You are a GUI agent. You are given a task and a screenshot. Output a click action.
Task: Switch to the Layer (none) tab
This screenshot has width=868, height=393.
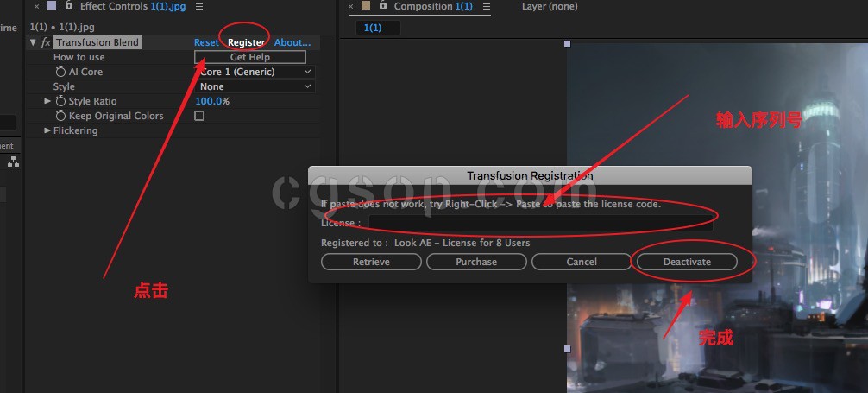coord(549,7)
